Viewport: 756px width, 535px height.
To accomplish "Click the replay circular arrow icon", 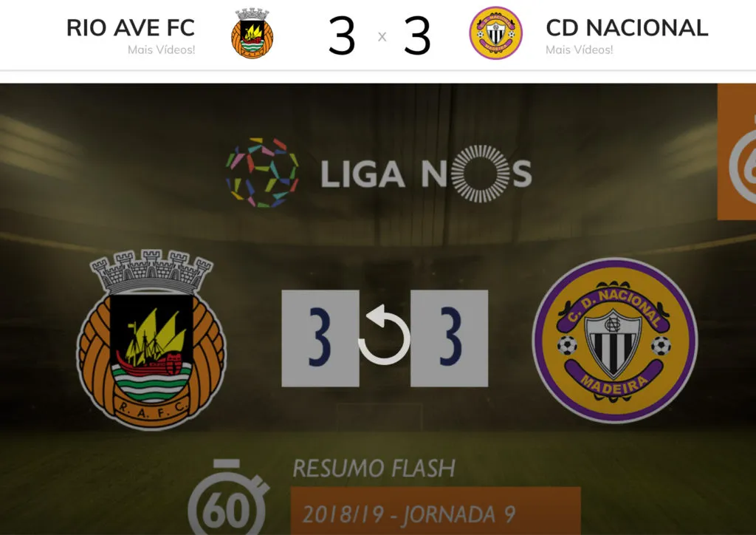I will pos(384,334).
